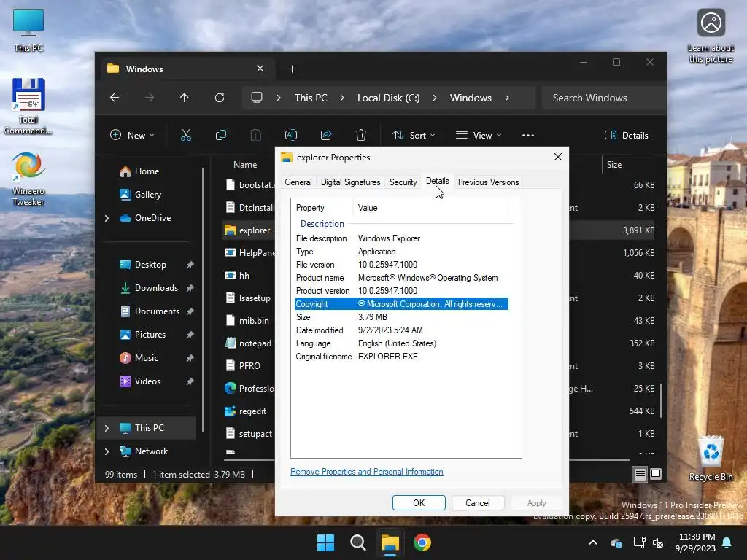Image resolution: width=747 pixels, height=560 pixels.
Task: Expand OneDrive in navigation pane
Action: [107, 218]
